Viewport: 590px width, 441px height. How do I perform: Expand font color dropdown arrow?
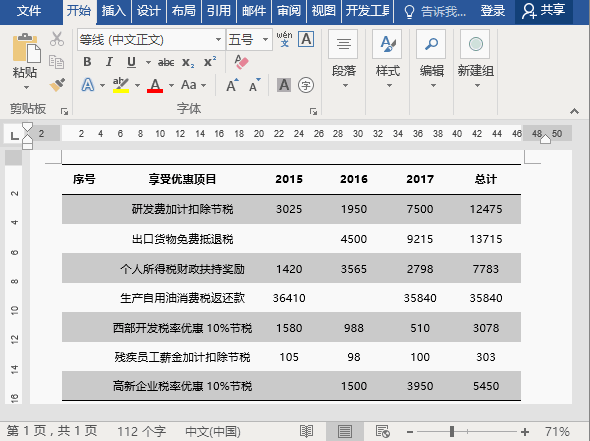[171, 85]
